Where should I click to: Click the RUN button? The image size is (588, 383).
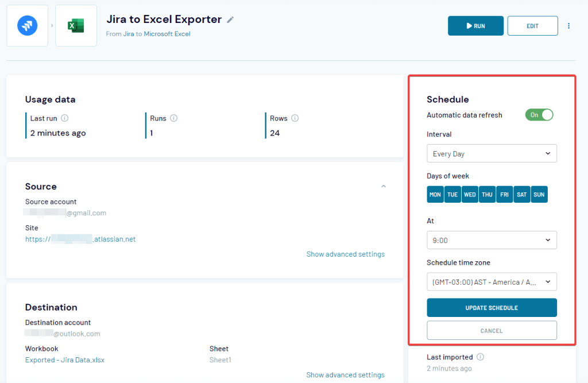coord(475,25)
